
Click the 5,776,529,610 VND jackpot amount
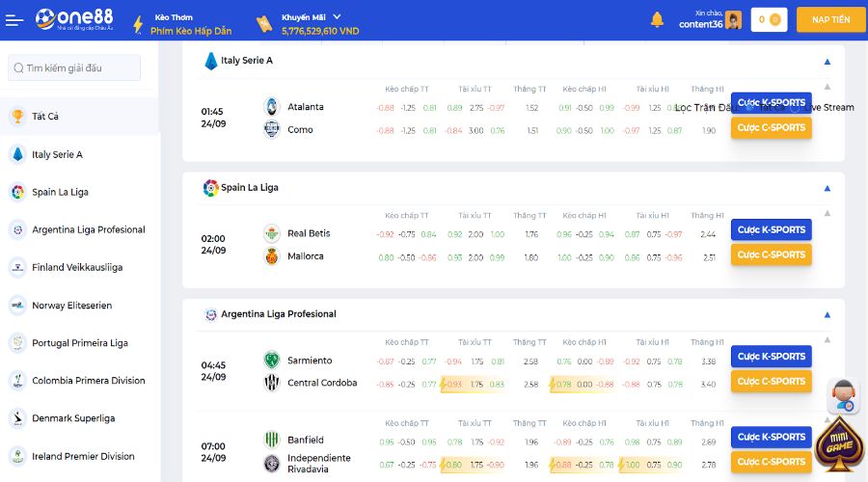pos(320,31)
